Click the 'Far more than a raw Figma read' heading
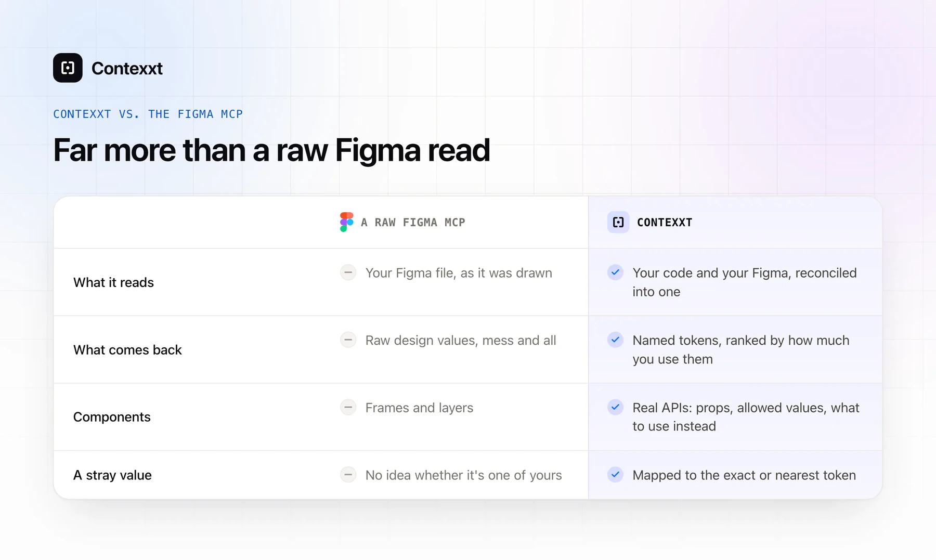 (271, 150)
